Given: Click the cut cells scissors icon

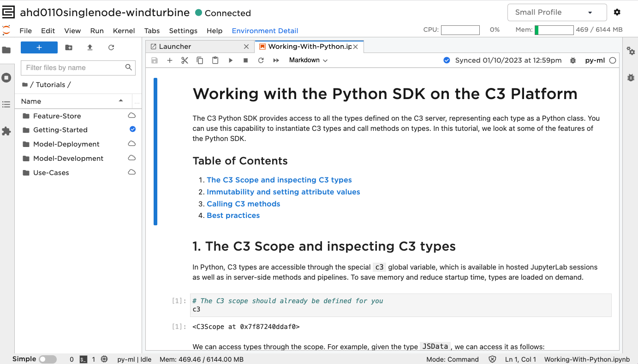Looking at the screenshot, I should 185,60.
